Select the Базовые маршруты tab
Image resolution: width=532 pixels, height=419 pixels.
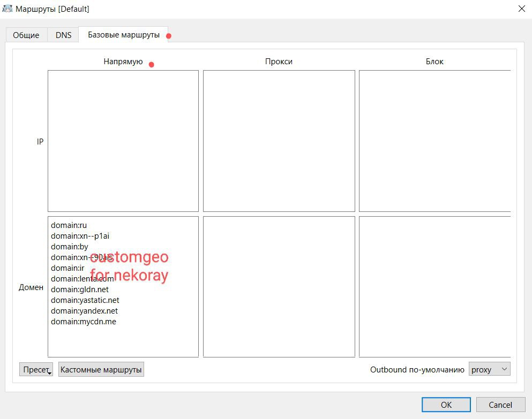[123, 35]
